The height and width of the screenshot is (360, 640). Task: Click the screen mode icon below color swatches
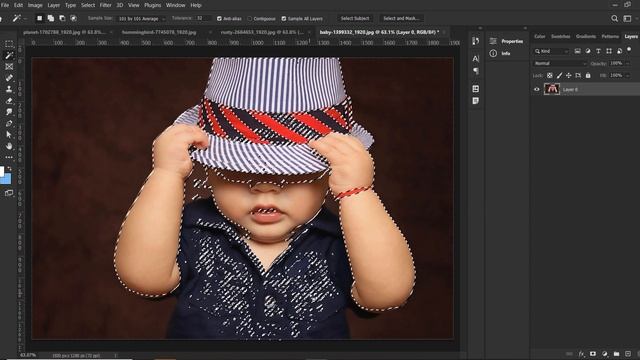pos(9,193)
